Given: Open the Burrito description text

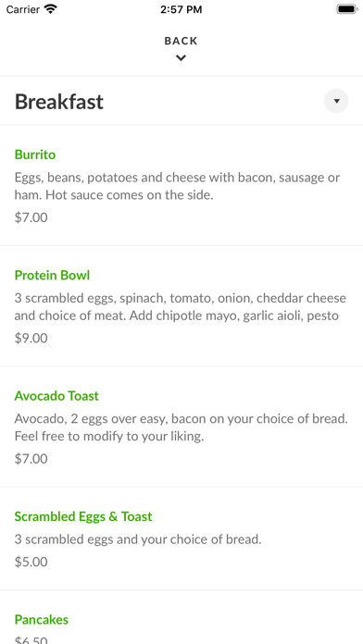Looking at the screenshot, I should 177,186.
